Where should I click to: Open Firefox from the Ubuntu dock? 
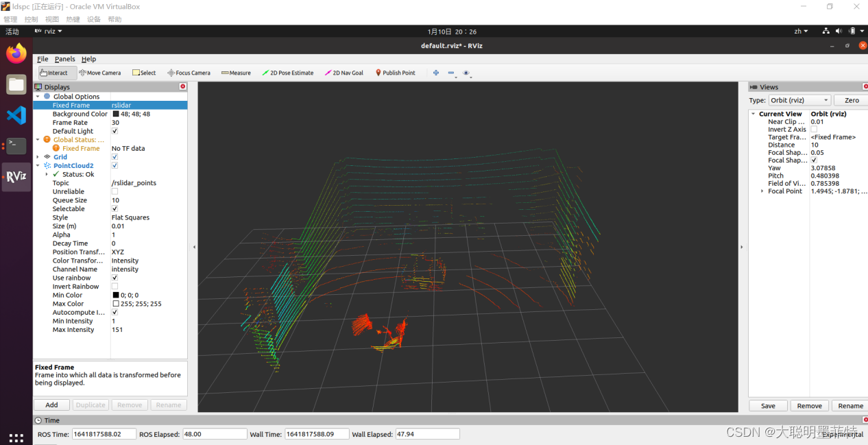16,53
